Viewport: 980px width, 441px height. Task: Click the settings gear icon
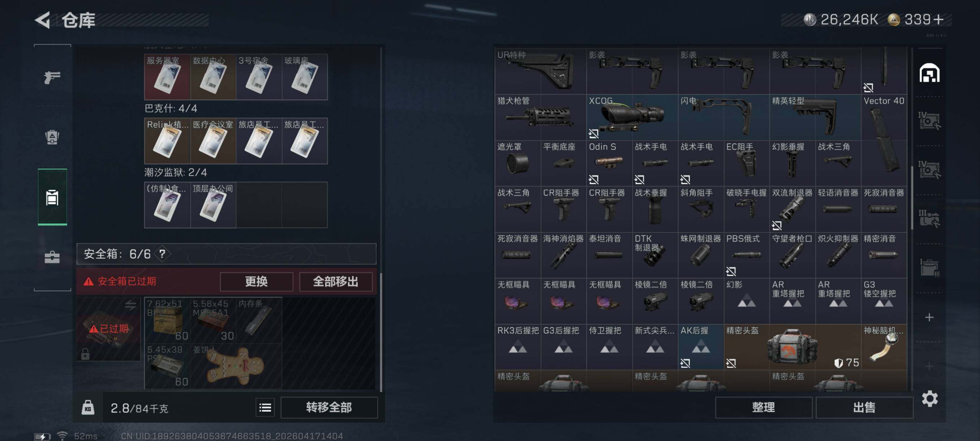point(929,398)
